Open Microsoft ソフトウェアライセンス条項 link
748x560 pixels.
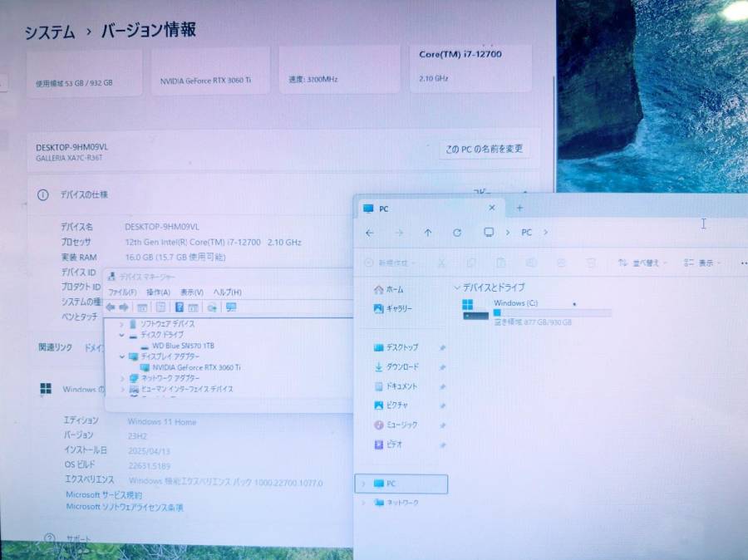[x=125, y=507]
